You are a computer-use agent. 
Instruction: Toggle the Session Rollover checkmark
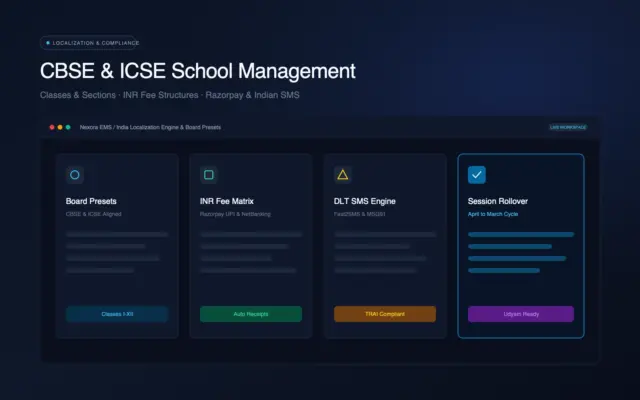pos(477,175)
